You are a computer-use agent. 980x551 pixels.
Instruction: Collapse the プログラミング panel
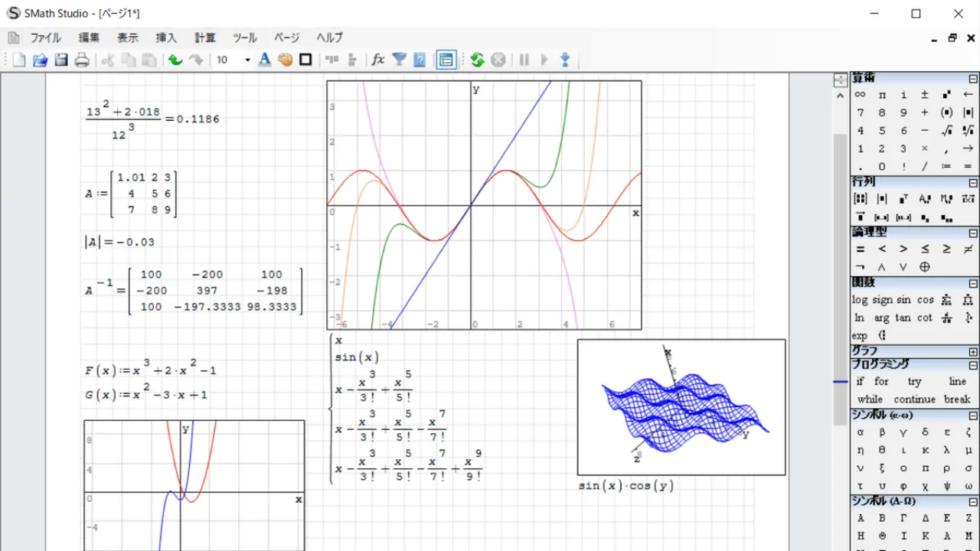[973, 365]
